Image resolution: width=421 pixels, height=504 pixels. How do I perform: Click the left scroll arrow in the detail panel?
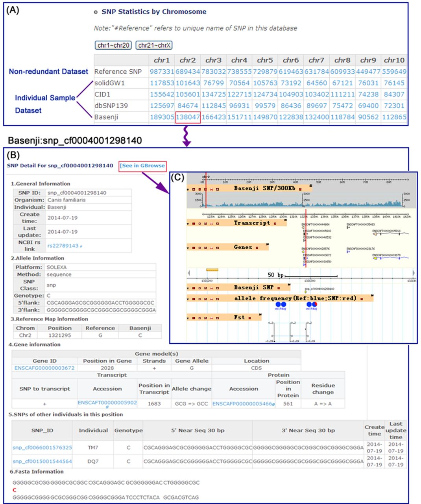coord(189,273)
